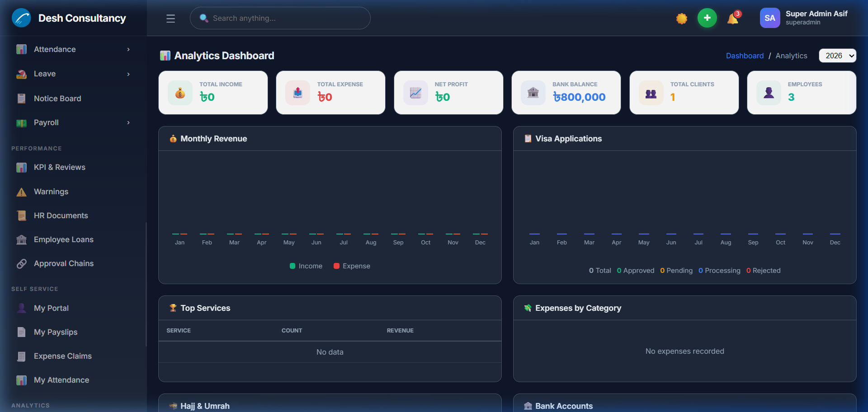The height and width of the screenshot is (412, 868).
Task: Click the Desh Consultancy brand title
Action: pos(82,18)
